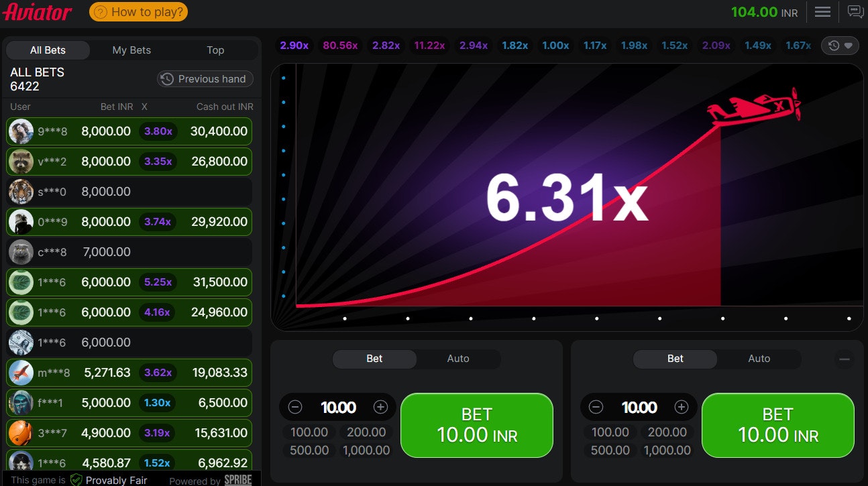Viewport: 868px width, 486px height.
Task: Open the My Bets tab
Action: click(131, 50)
